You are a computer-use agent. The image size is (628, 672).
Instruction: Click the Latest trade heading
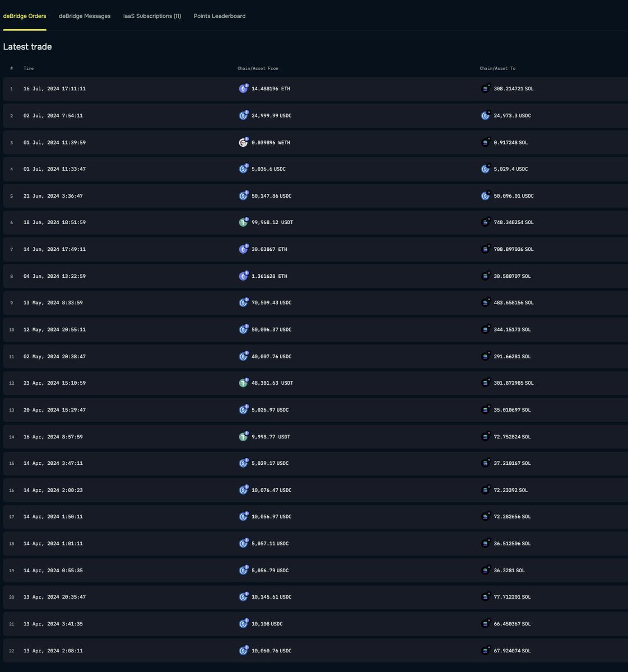[27, 46]
